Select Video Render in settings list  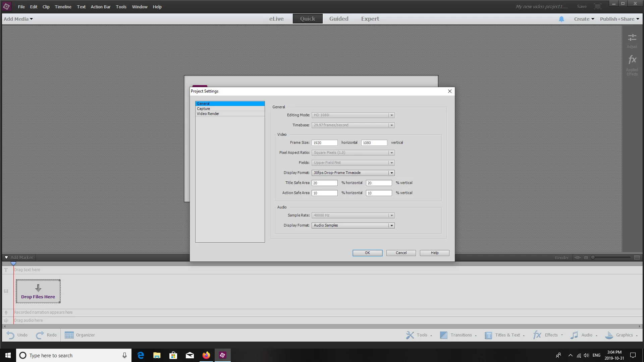tap(208, 114)
